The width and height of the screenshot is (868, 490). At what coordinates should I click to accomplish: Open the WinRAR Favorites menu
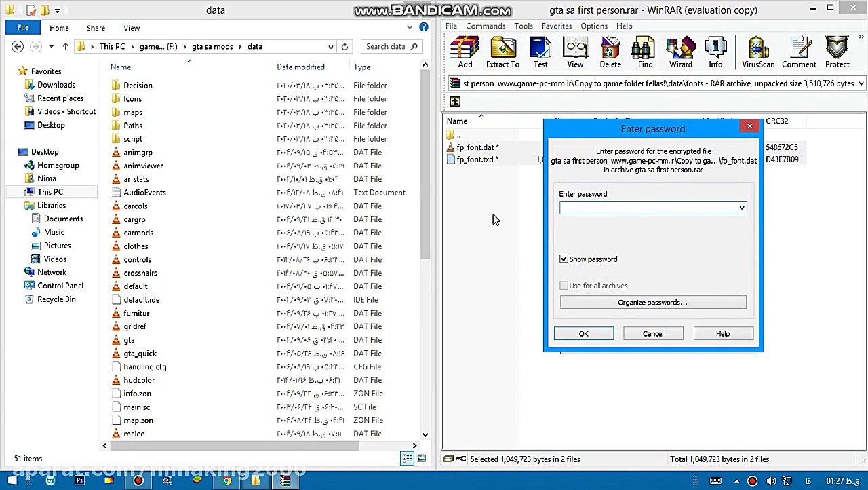pos(557,26)
